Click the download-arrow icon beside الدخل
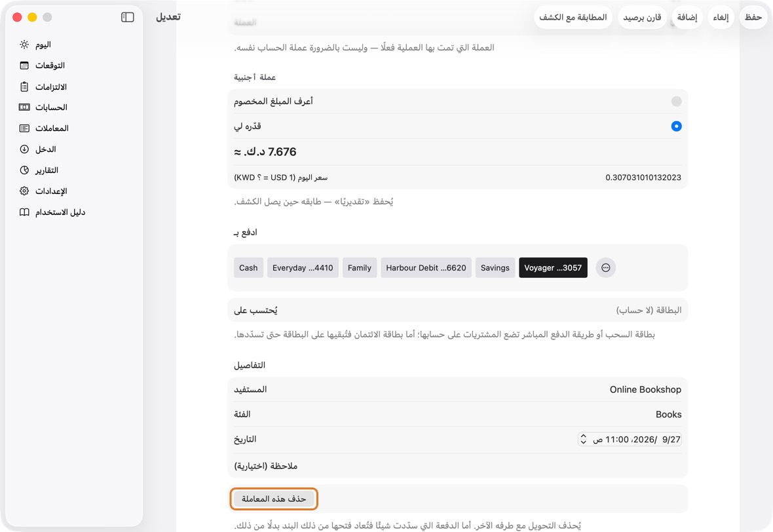This screenshot has width=773, height=532. (24, 149)
